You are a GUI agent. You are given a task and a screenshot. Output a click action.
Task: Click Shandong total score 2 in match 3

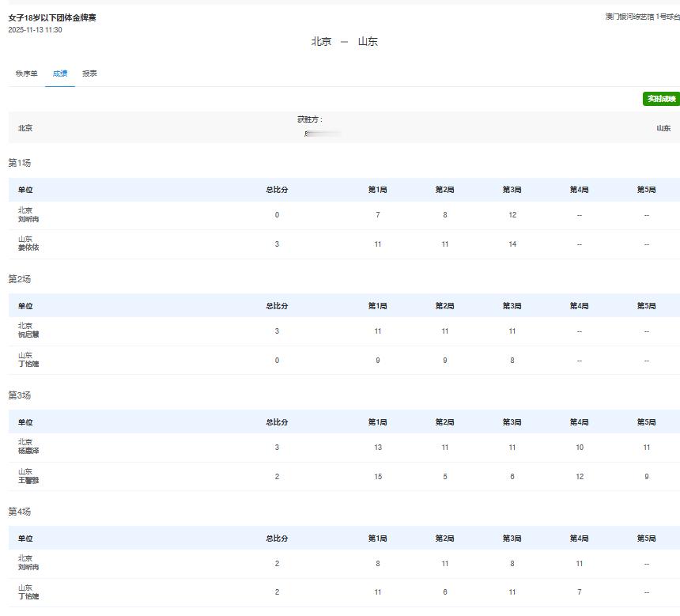[277, 477]
